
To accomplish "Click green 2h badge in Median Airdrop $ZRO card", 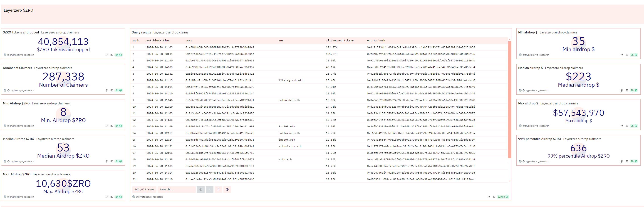I will [x=119, y=162].
